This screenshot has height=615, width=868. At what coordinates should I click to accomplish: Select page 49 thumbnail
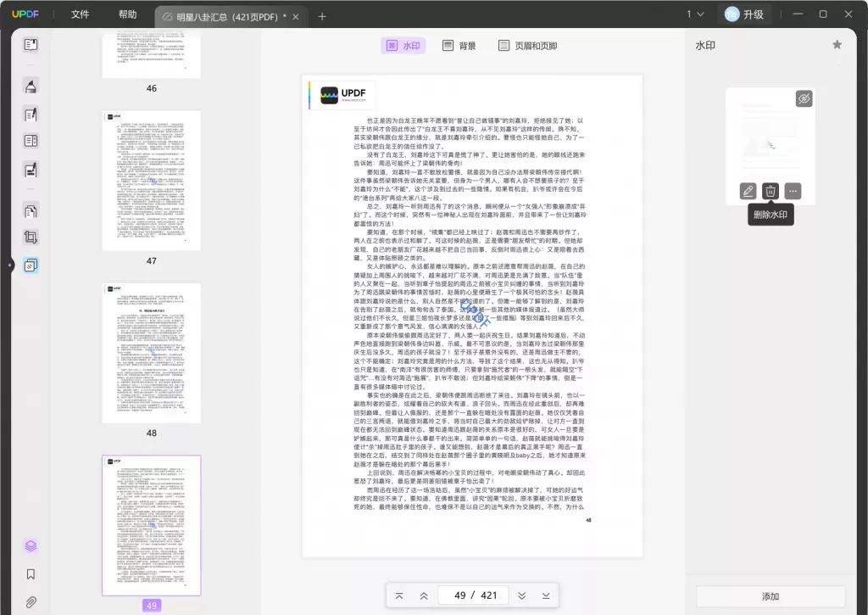152,526
